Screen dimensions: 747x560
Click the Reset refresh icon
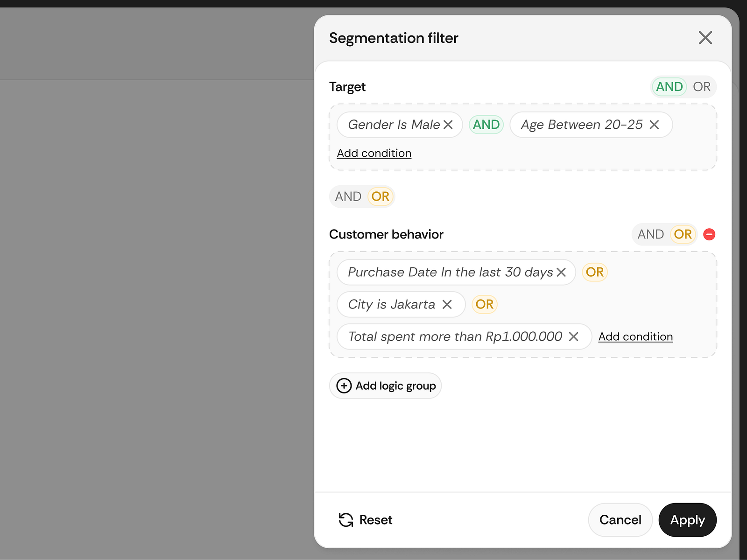point(346,520)
